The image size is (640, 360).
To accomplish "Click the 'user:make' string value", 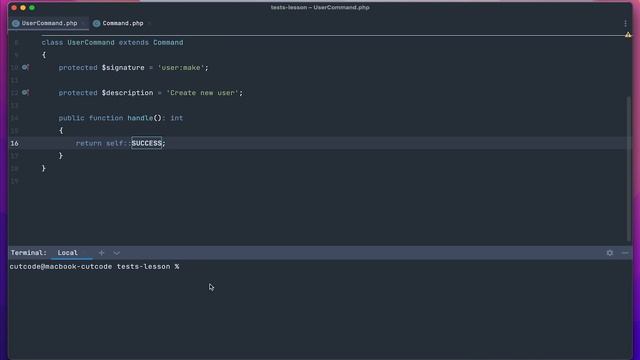I will tap(181, 68).
